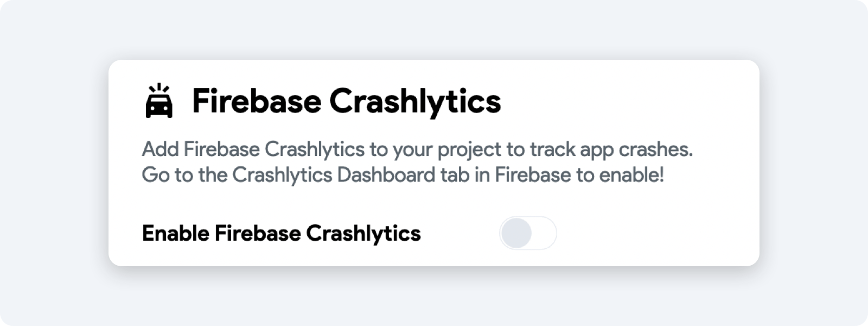This screenshot has width=868, height=326.
Task: Enable the Firebase Crashlytics toggle switch
Action: pos(528,233)
